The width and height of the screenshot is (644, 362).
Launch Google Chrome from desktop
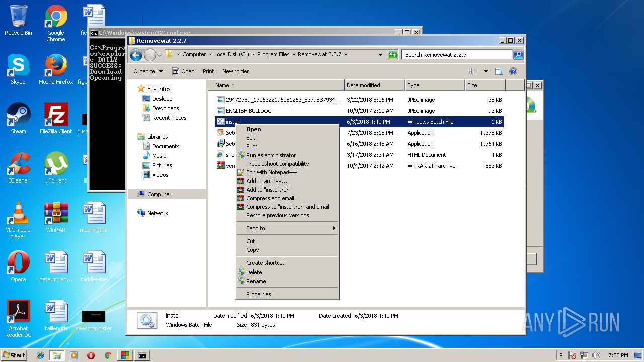(x=56, y=23)
